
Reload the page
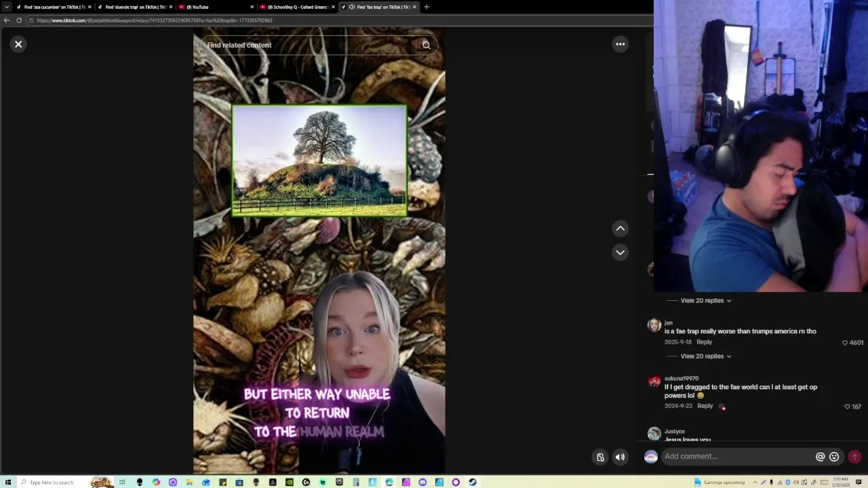pos(19,20)
